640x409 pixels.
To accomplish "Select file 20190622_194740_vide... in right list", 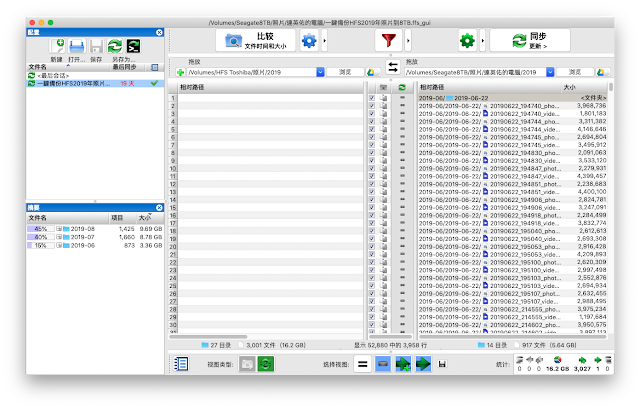I will point(512,113).
